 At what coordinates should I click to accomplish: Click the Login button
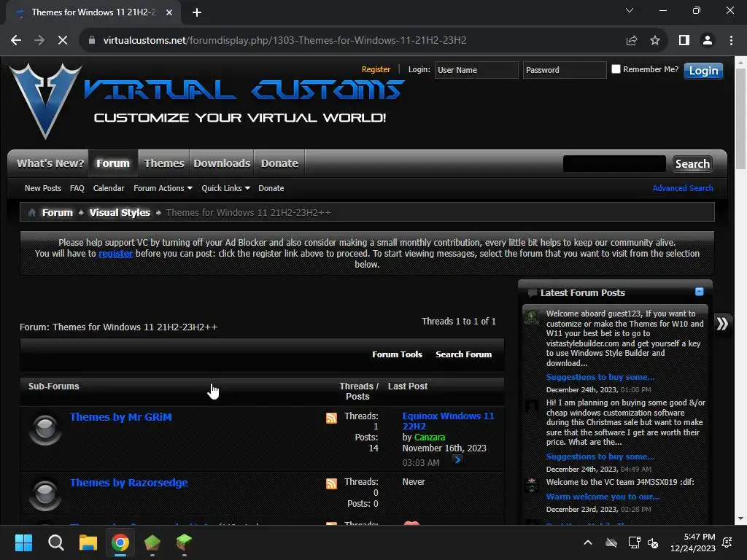pyautogui.click(x=703, y=71)
